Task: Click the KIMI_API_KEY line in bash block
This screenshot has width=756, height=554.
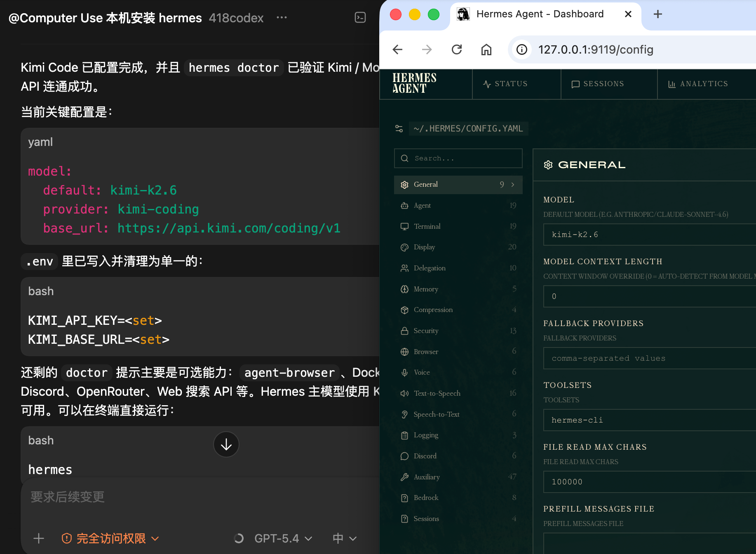Action: point(95,321)
